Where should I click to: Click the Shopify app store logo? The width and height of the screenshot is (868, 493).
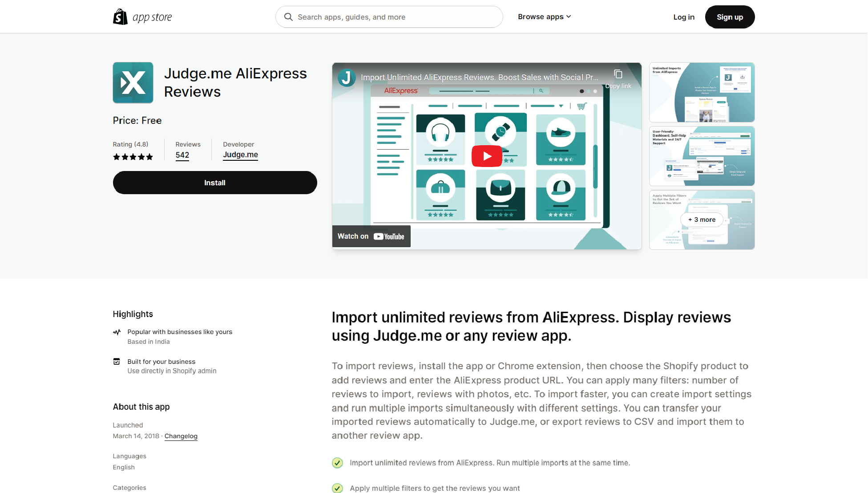point(142,17)
